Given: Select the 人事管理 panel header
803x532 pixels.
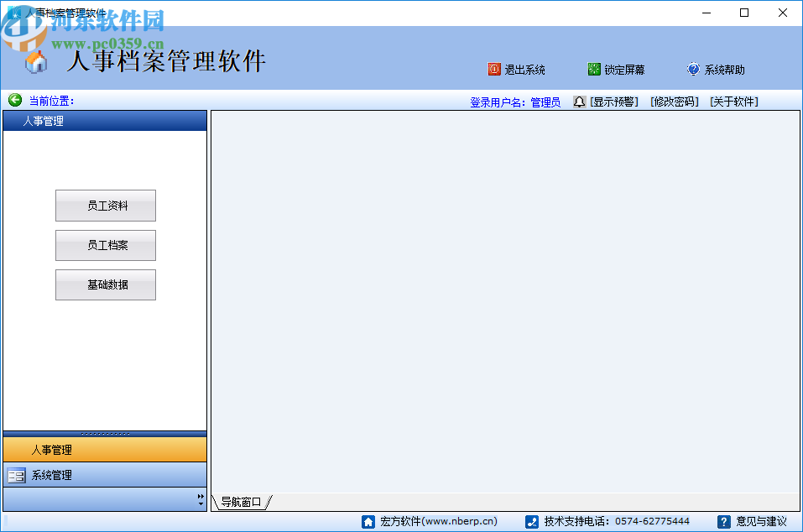Looking at the screenshot, I should [x=104, y=120].
